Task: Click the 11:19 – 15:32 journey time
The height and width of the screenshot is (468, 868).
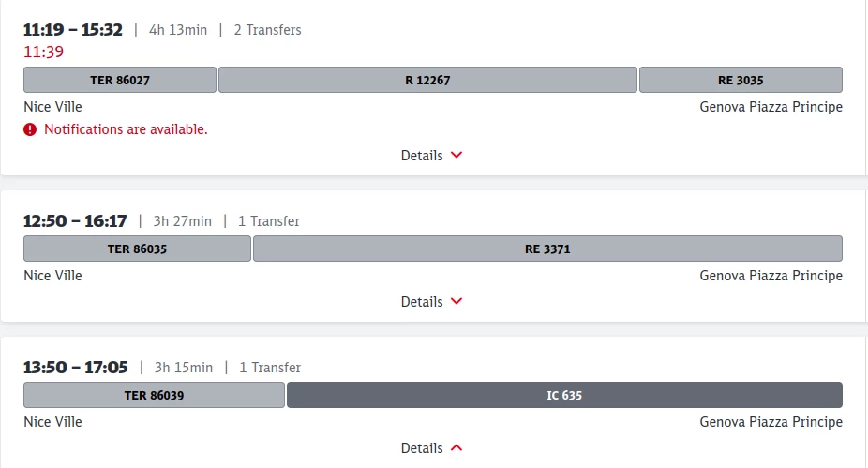Action: tap(73, 29)
